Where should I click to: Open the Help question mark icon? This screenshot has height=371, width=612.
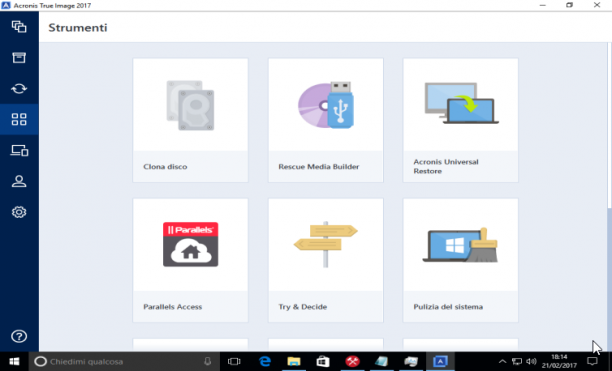tap(19, 336)
